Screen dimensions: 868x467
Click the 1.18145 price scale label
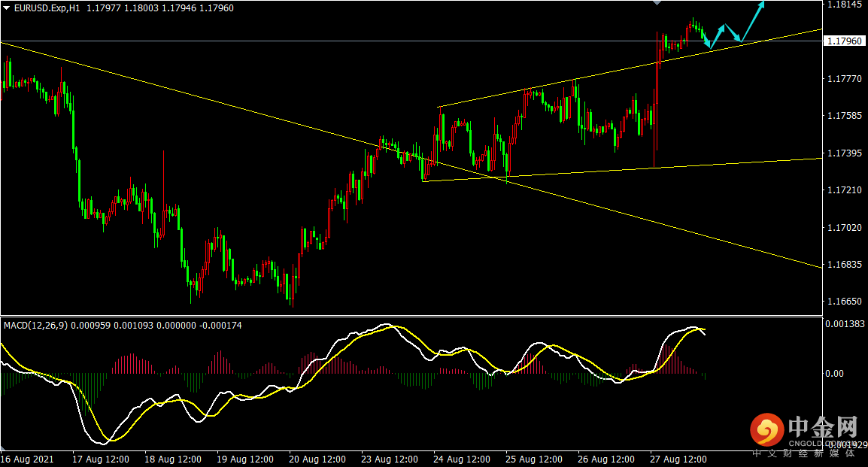844,5
